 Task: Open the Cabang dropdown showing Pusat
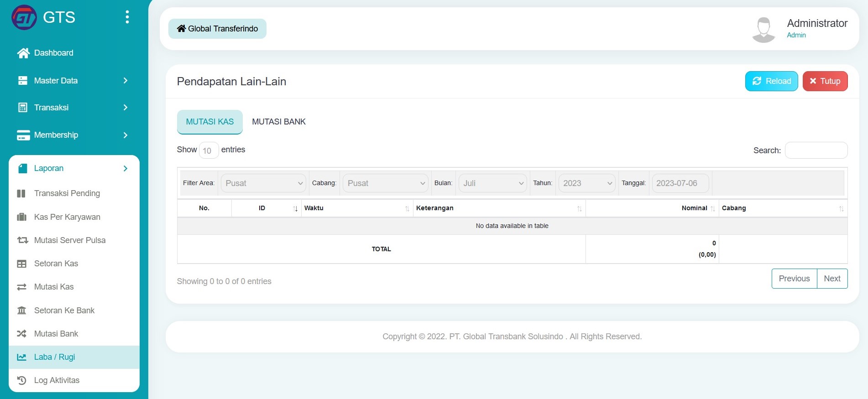tap(385, 183)
